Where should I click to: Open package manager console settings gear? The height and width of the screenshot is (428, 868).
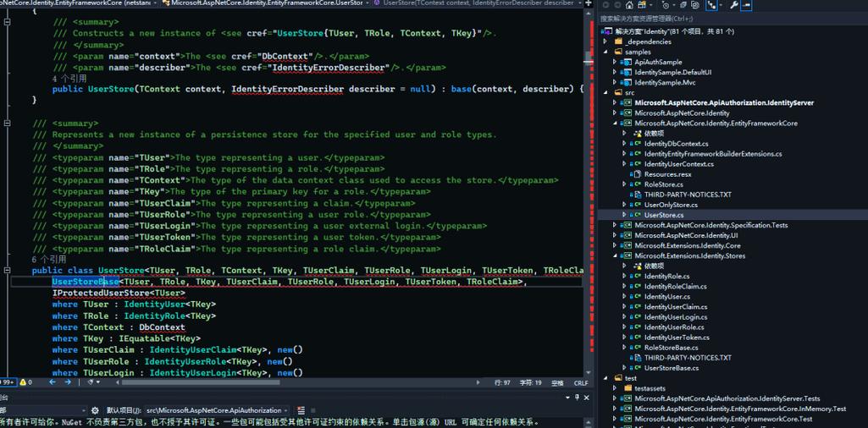tap(95, 410)
